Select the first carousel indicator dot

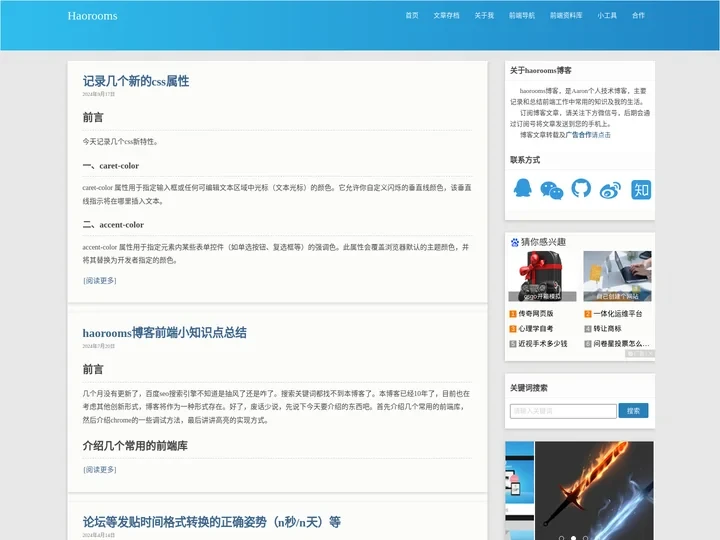[561, 537]
